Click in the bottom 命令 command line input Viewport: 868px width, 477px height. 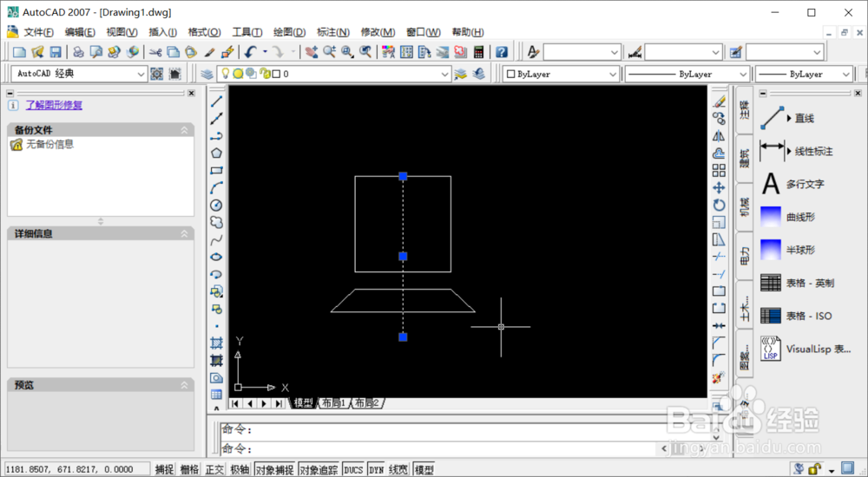coord(437,448)
